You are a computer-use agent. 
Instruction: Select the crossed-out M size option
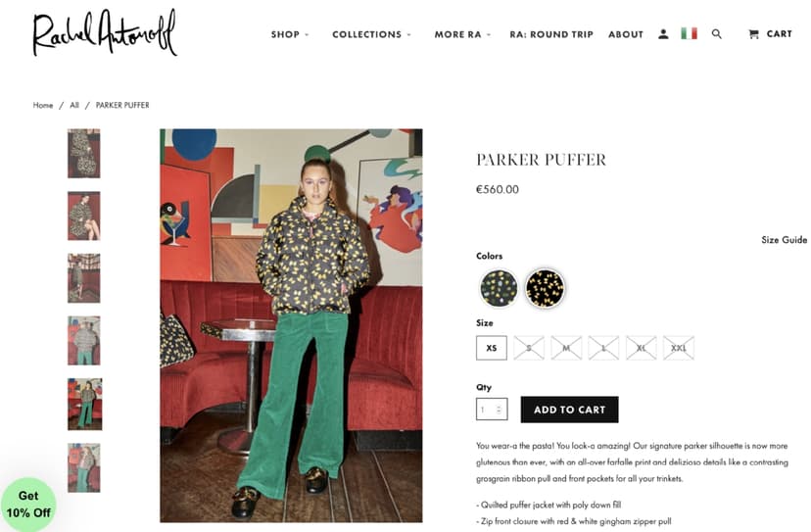(x=566, y=348)
